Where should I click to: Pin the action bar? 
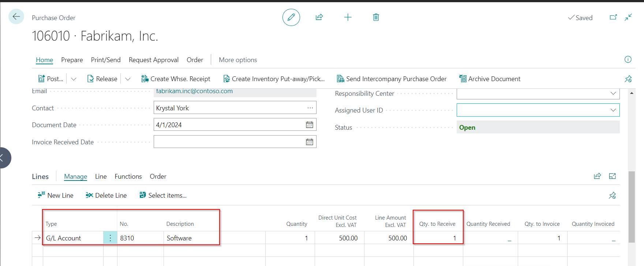(628, 79)
